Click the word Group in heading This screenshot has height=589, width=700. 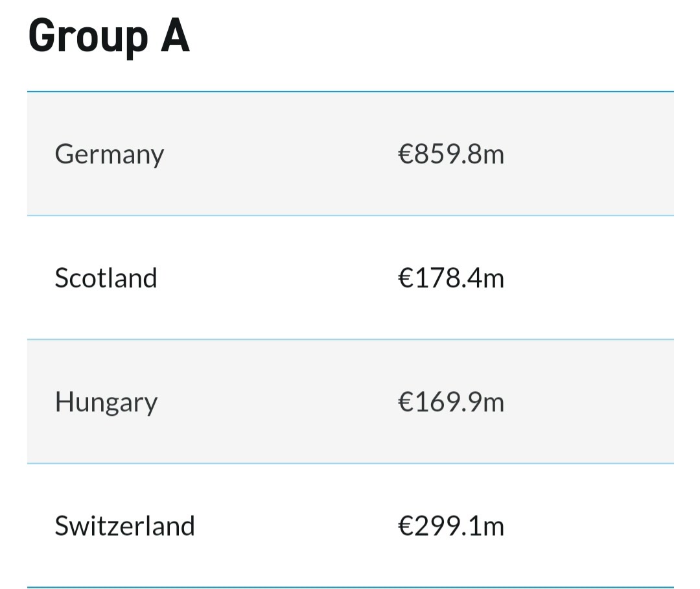coord(88,38)
